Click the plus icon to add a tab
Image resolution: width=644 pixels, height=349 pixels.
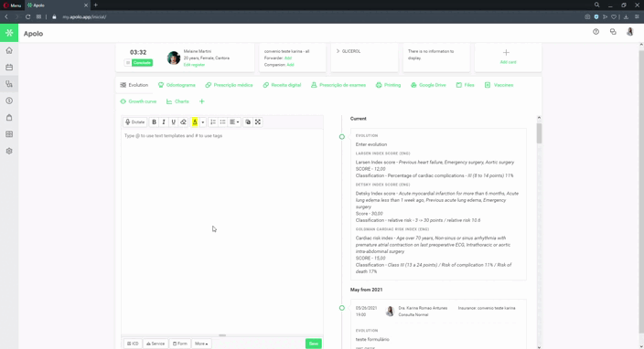tap(201, 101)
